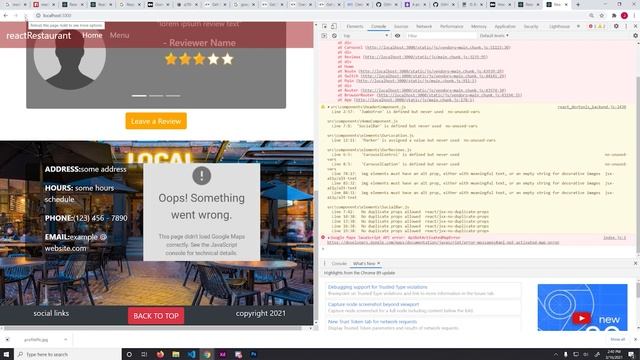Click the third carousel slide indicator
Screen dimensions: 640x360
[x=173, y=96]
